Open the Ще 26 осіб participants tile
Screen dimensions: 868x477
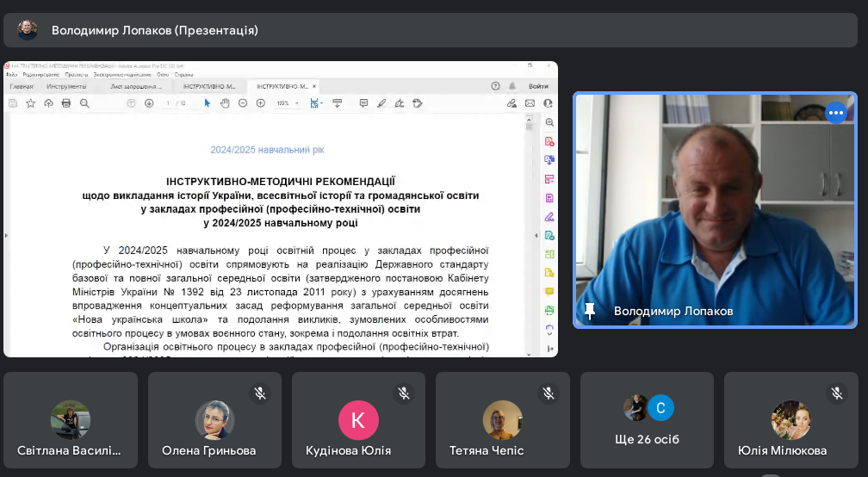pyautogui.click(x=648, y=420)
